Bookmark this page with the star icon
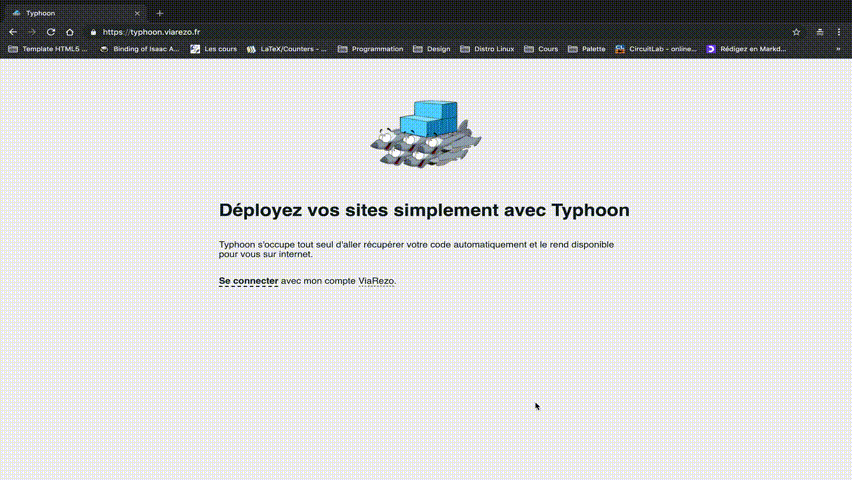This screenshot has width=852, height=480. 796,32
